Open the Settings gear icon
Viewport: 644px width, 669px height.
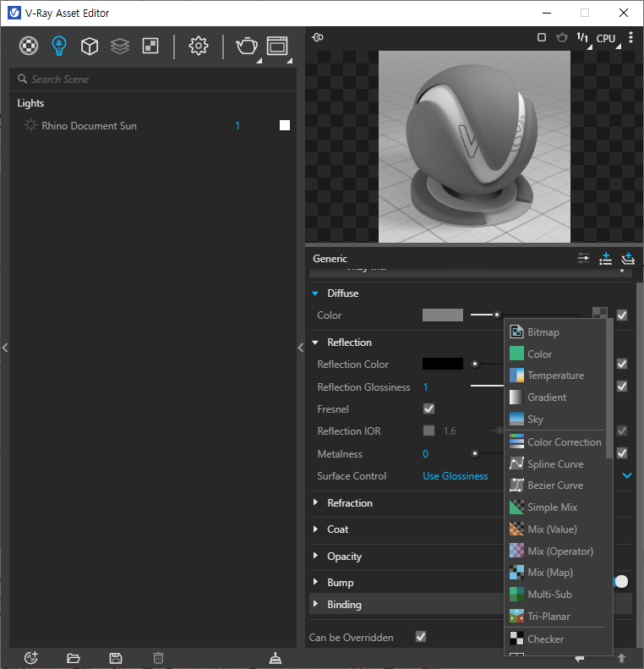[199, 46]
